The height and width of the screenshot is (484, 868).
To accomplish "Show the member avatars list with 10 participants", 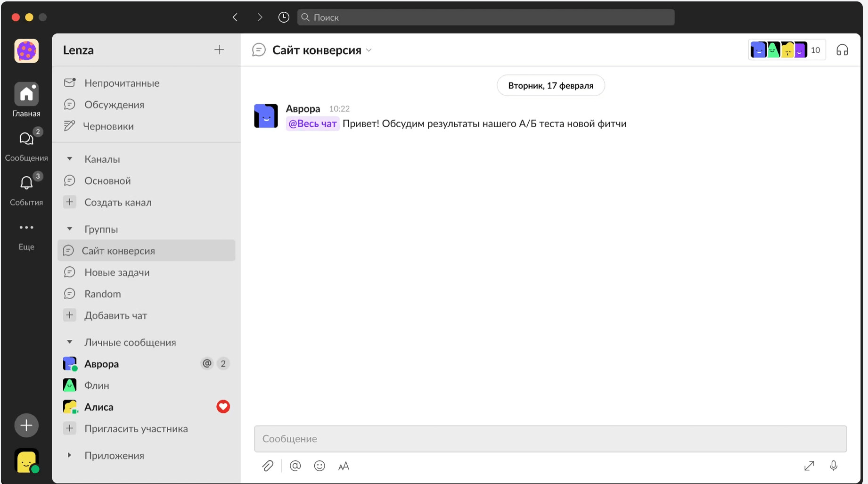I will (x=786, y=50).
